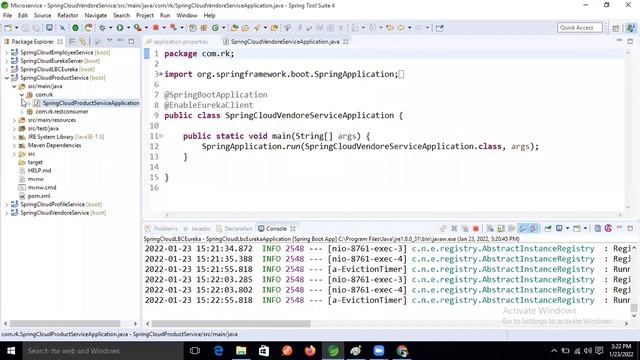Switch to the Declaration tab

tap(238, 229)
